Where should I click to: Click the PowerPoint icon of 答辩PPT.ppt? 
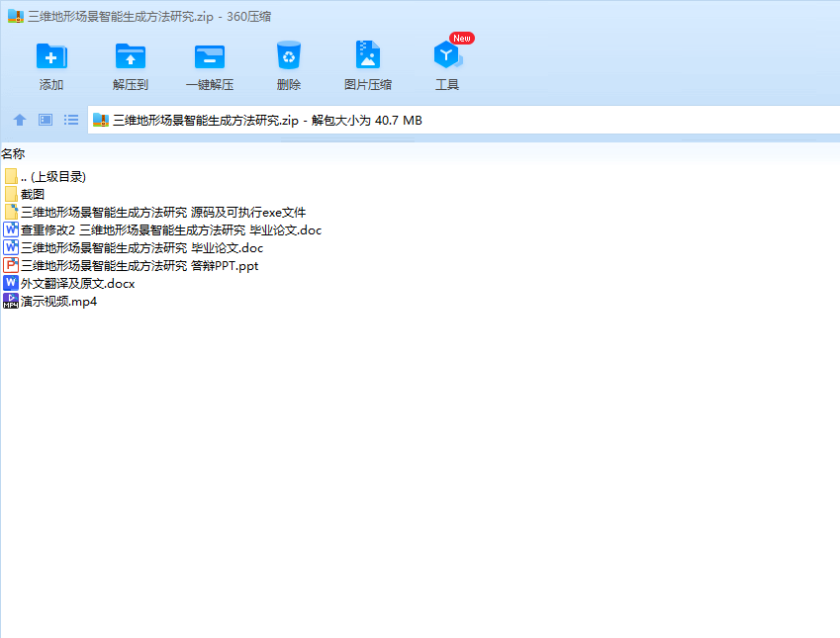[11, 265]
